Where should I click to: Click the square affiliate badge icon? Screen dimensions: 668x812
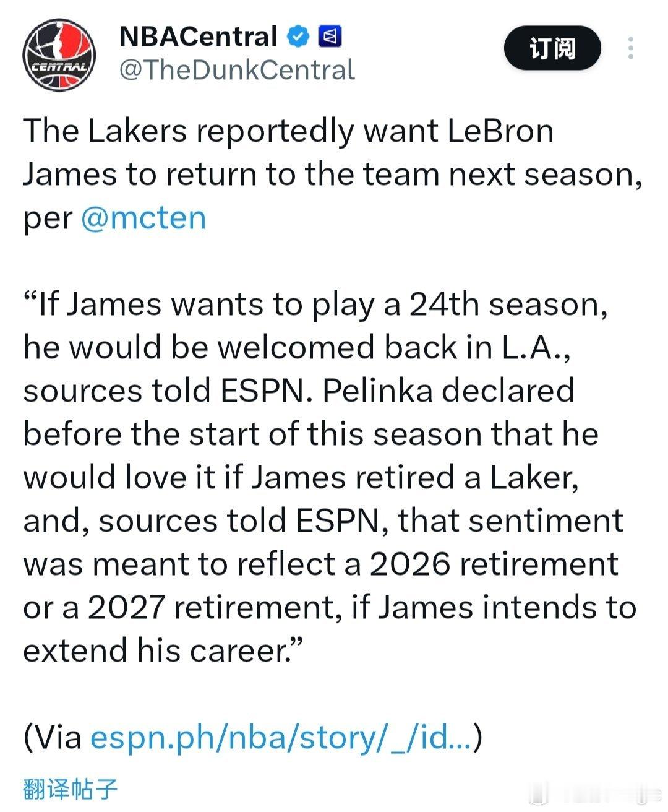pos(330,37)
